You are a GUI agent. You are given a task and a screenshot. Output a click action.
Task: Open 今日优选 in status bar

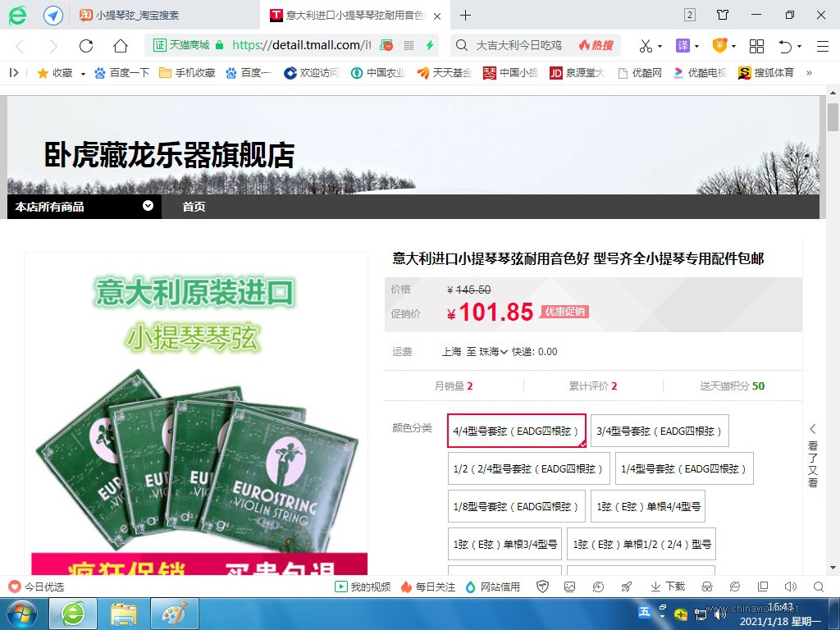(x=36, y=587)
